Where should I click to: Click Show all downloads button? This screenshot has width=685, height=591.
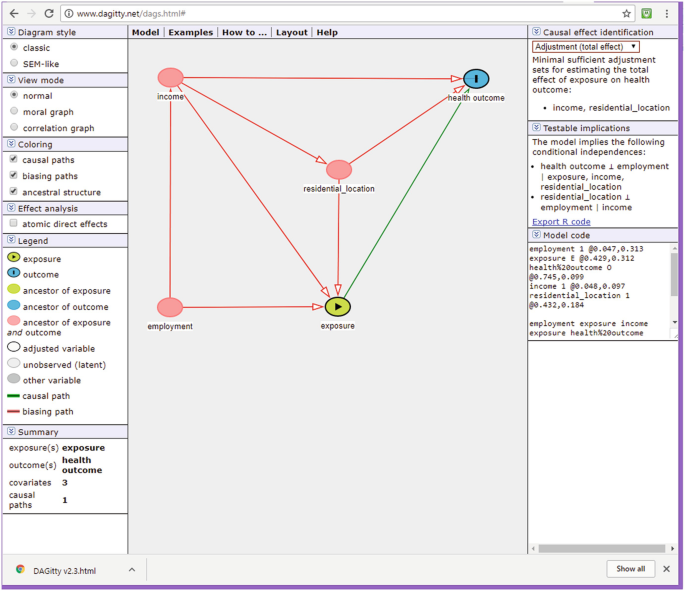click(x=630, y=569)
